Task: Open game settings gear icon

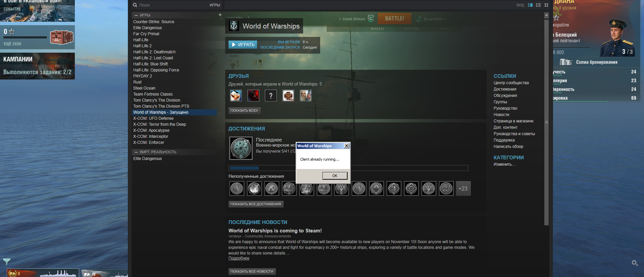Action: tap(635, 263)
